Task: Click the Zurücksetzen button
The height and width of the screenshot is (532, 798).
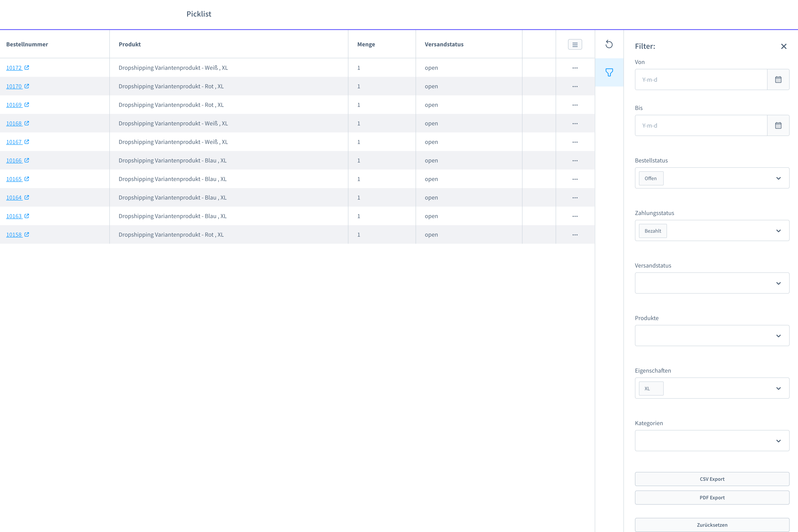Action: (x=712, y=525)
